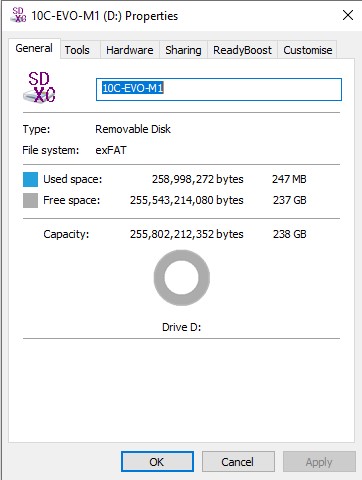Confirm with the OK button
The height and width of the screenshot is (480, 362).
tap(157, 462)
